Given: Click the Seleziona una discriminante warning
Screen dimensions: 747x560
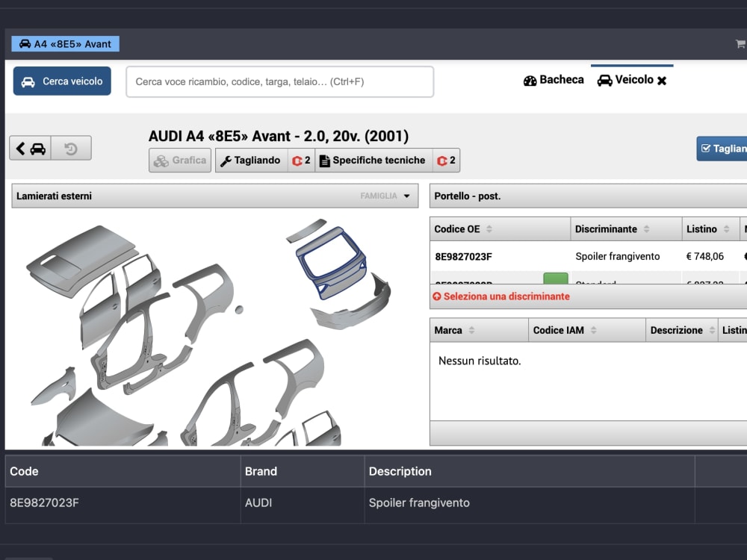Looking at the screenshot, I should [x=501, y=296].
